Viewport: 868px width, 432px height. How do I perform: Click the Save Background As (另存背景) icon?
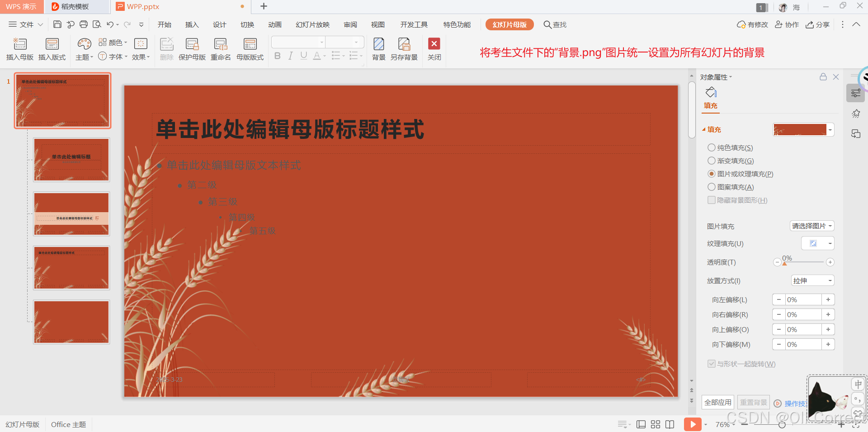(404, 44)
